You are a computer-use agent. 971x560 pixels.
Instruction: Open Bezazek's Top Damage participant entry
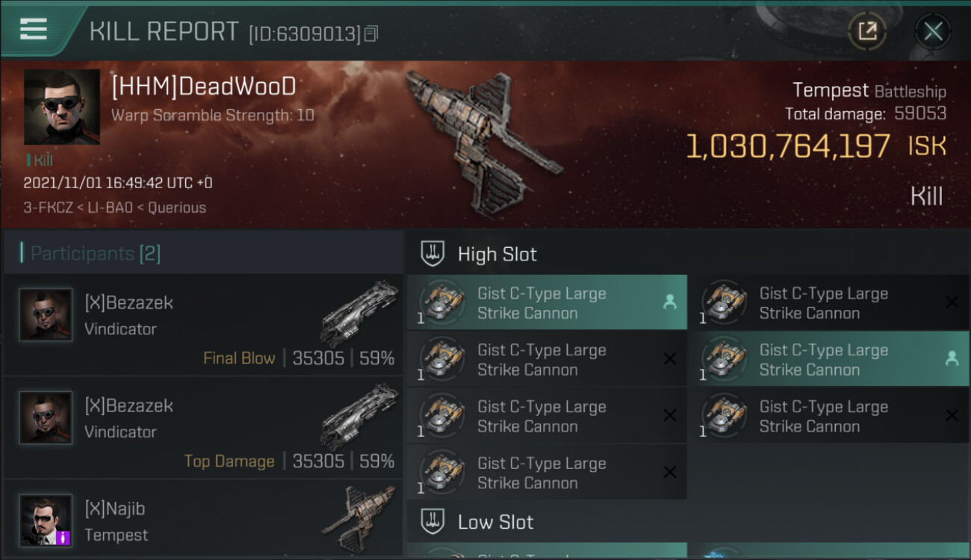(203, 428)
